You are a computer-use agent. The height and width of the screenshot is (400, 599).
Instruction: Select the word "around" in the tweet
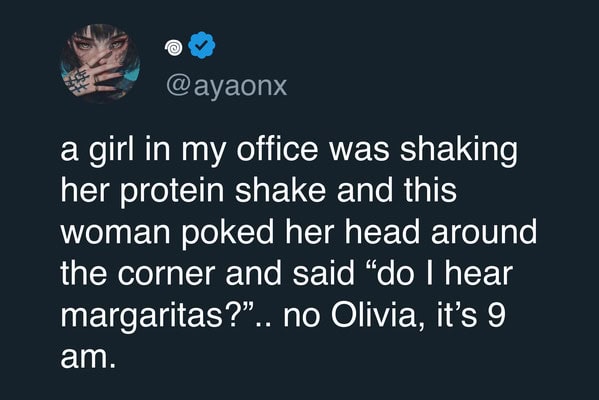pyautogui.click(x=484, y=231)
